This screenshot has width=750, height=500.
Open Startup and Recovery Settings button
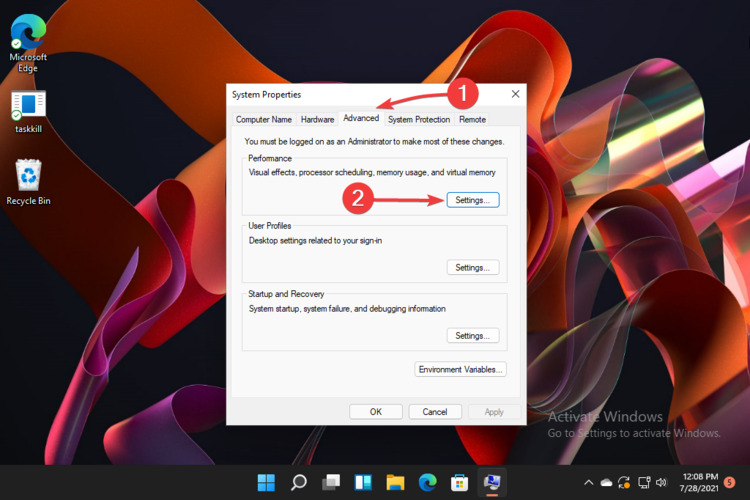tap(472, 336)
